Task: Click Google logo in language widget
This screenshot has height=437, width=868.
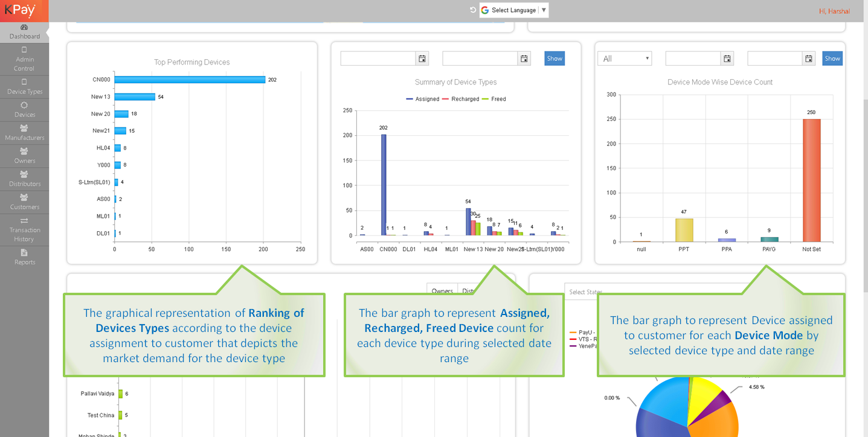Action: (x=485, y=10)
